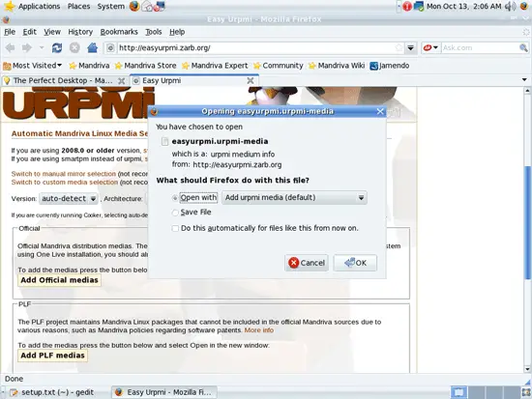Click Add Official medias button
Image resolution: width=532 pixels, height=399 pixels.
click(x=59, y=280)
